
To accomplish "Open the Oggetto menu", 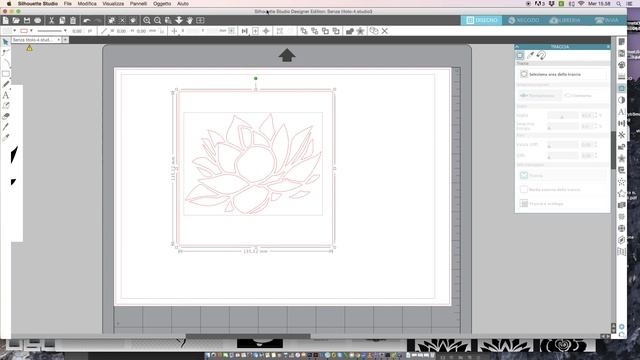I will tap(162, 4).
